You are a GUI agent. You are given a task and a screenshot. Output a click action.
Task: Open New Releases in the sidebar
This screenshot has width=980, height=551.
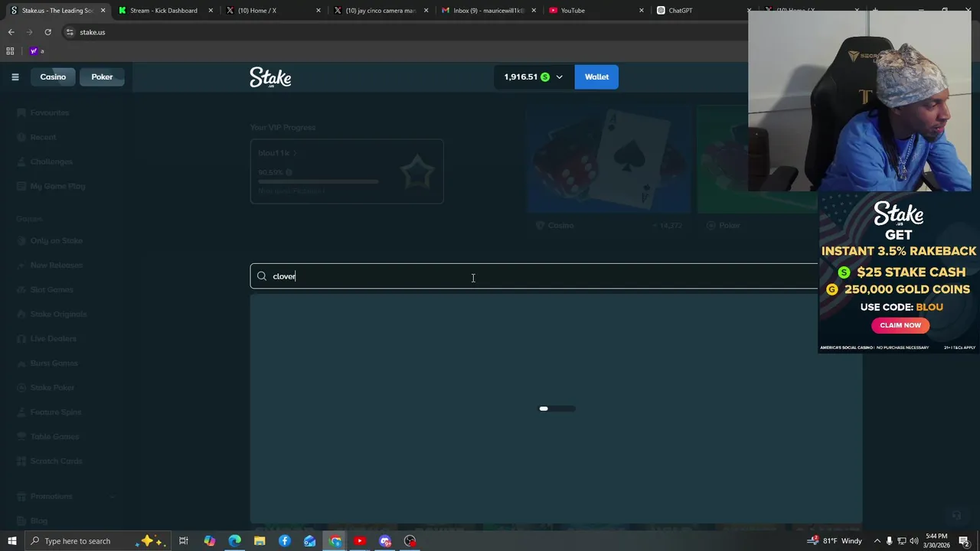pos(56,265)
